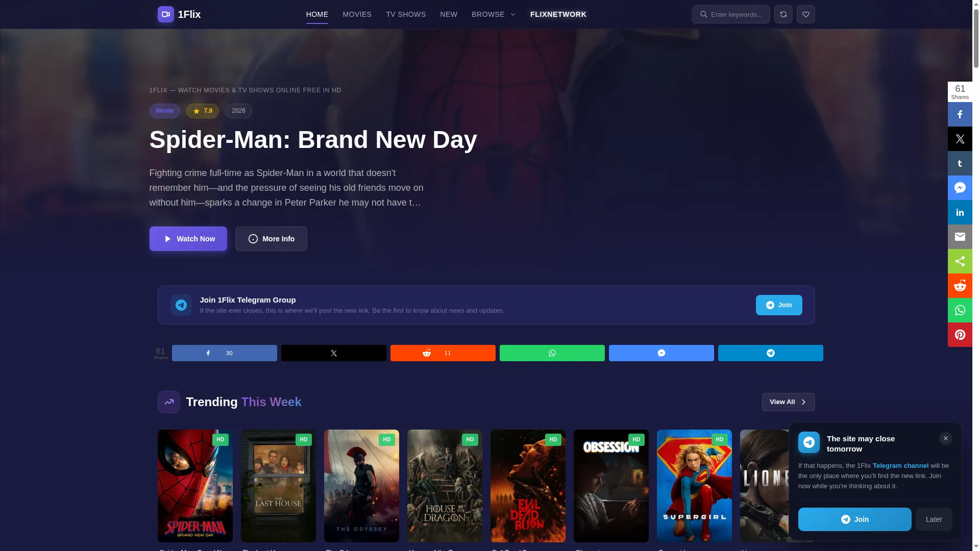The height and width of the screenshot is (551, 980).
Task: Click the Telegram horizontal share bar
Action: tap(771, 353)
